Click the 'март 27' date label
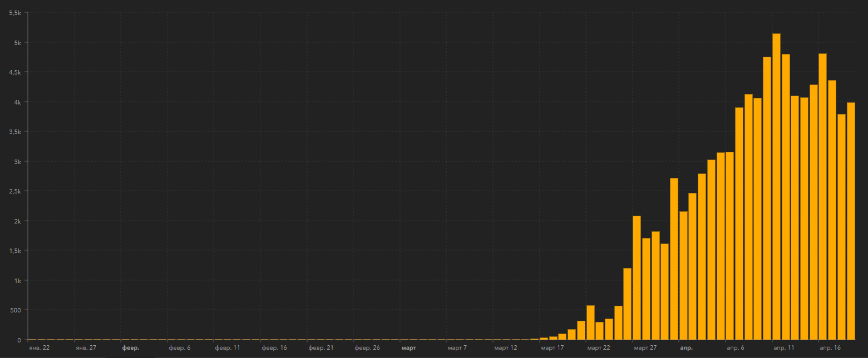 [x=644, y=348]
